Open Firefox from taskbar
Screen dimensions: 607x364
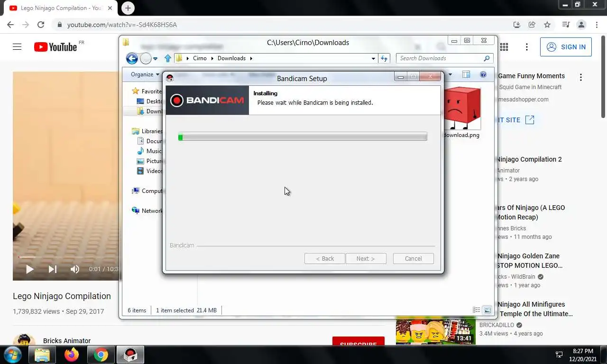coord(72,355)
